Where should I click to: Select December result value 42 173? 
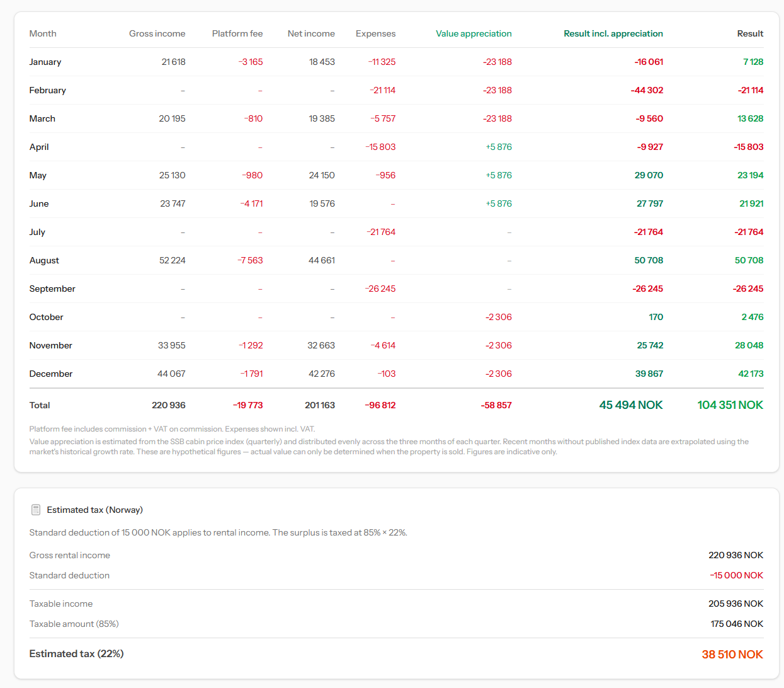pyautogui.click(x=751, y=374)
